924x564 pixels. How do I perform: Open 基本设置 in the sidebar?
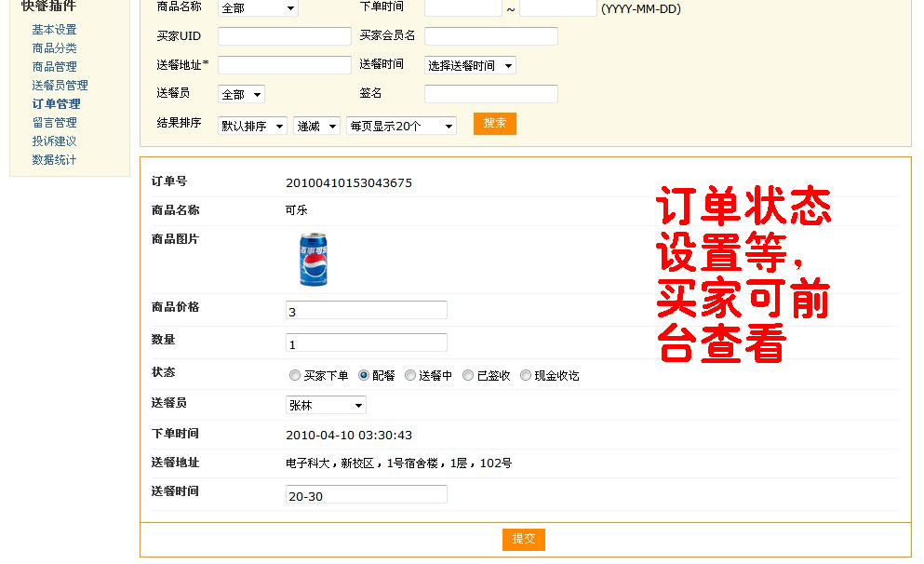pos(54,30)
